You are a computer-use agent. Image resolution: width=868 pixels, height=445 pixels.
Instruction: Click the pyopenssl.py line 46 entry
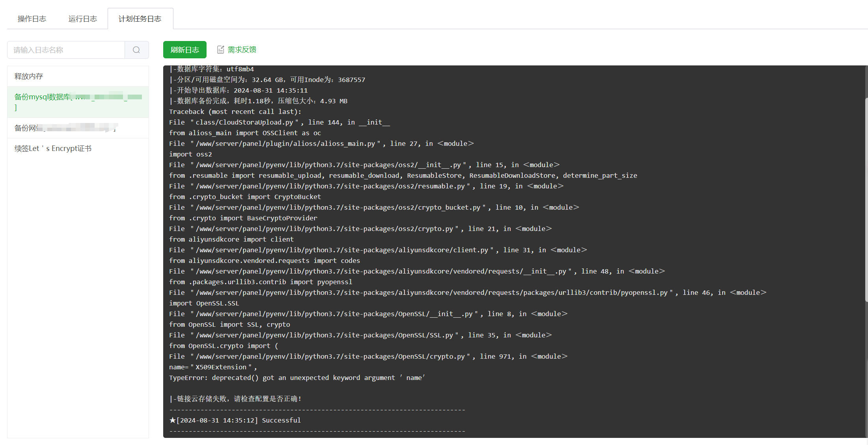click(468, 292)
